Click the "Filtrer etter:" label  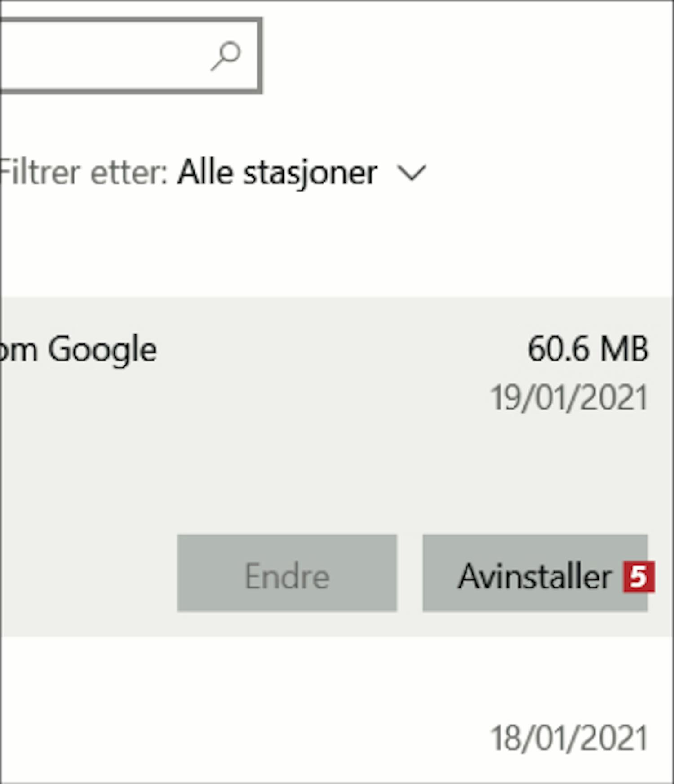[x=84, y=173]
